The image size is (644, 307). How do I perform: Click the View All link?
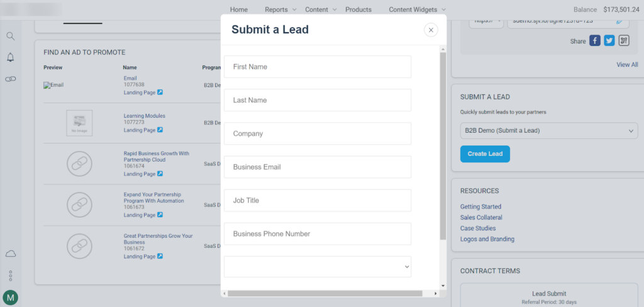click(x=627, y=65)
